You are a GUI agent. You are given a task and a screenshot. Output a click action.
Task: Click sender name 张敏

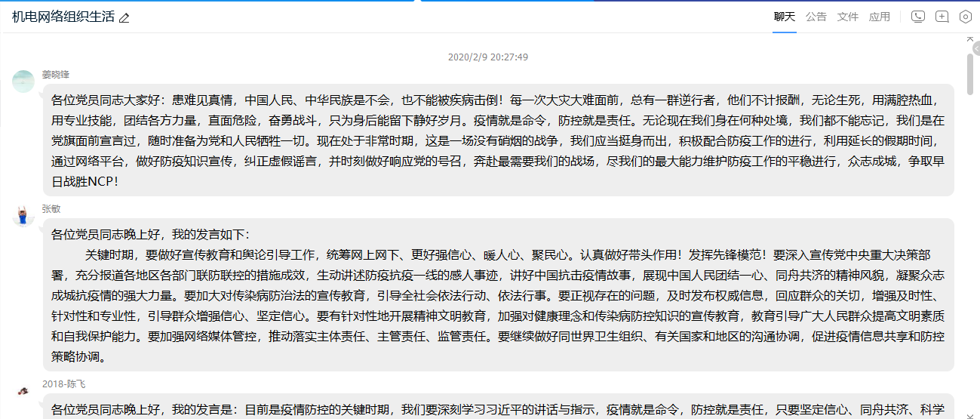(51, 208)
